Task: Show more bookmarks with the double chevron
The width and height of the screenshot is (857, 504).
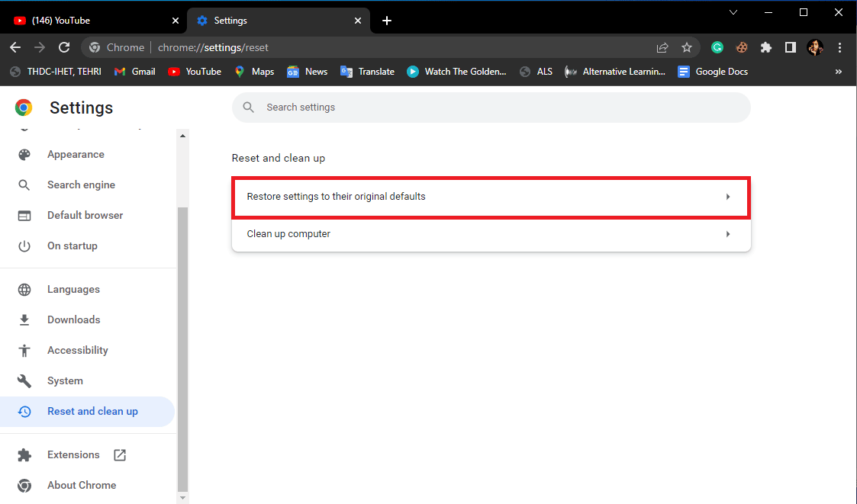Action: point(839,72)
